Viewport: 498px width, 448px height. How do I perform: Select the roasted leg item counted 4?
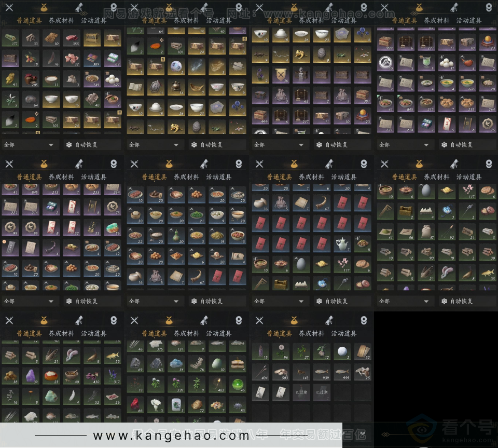click(467, 63)
